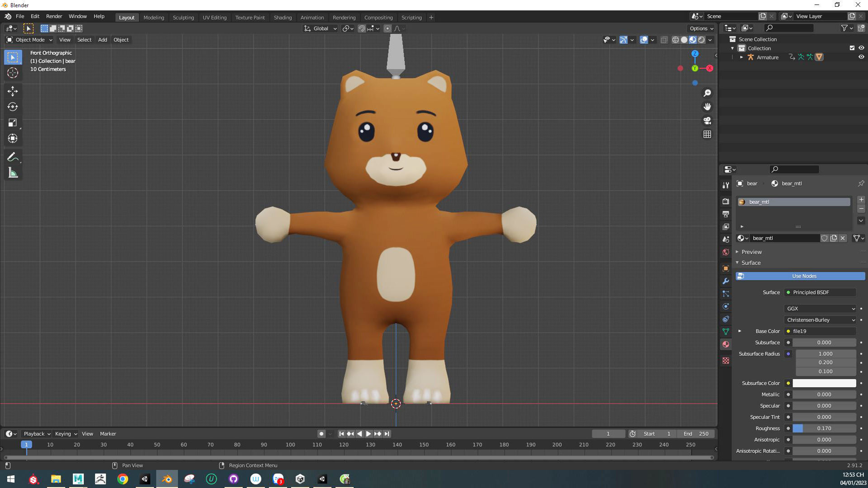Click the Principled BSDF surface shader button
Image resolution: width=868 pixels, height=488 pixels.
click(x=820, y=292)
